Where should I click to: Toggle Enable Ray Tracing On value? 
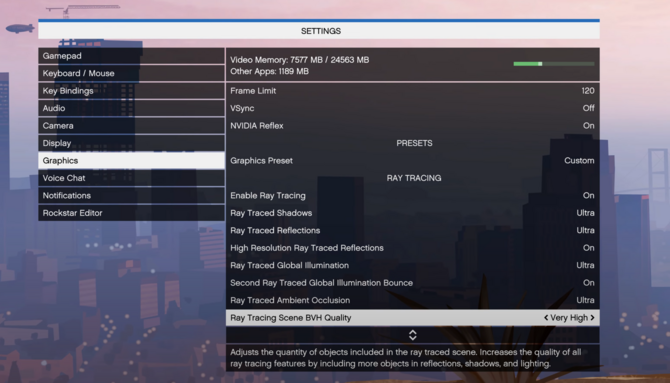pos(588,195)
